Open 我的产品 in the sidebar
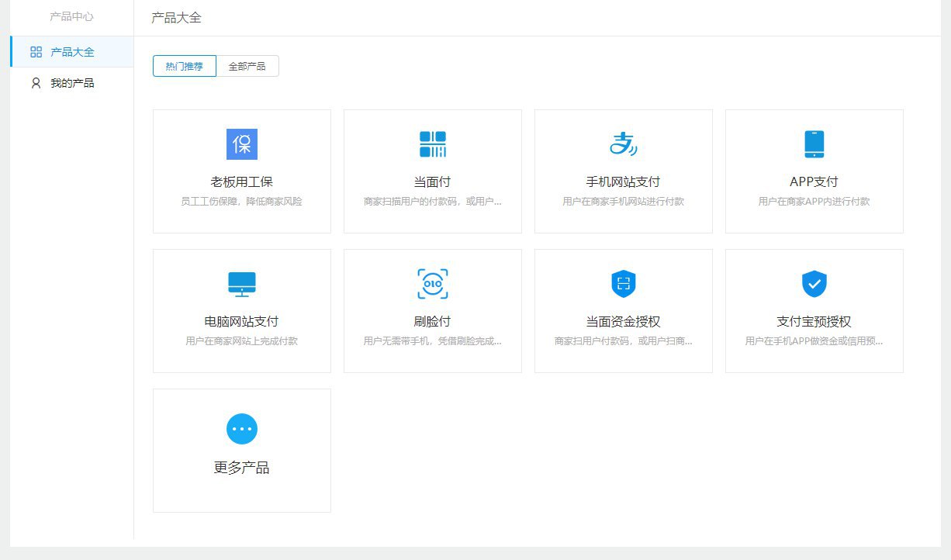Viewport: 951px width, 560px height. click(x=72, y=83)
